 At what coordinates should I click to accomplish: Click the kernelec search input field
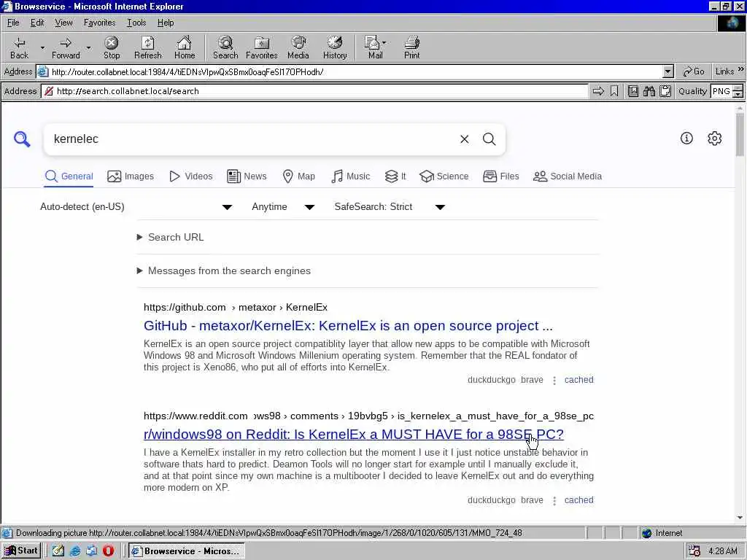coord(252,139)
